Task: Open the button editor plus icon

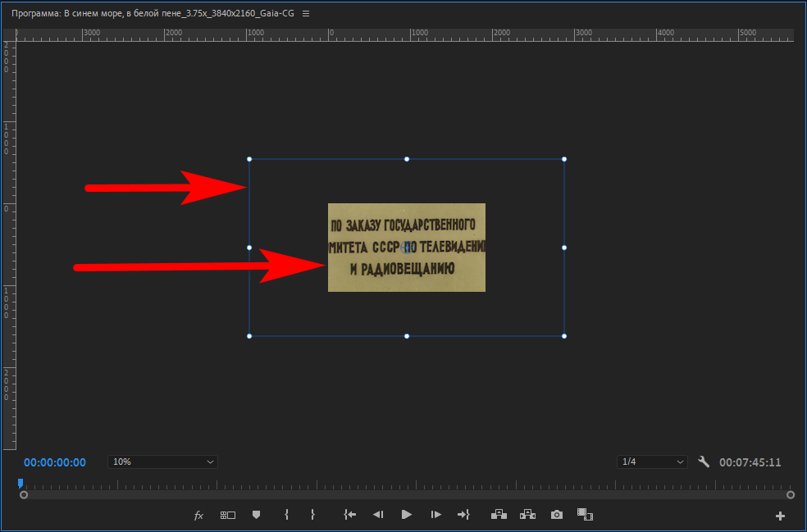Action: [780, 516]
